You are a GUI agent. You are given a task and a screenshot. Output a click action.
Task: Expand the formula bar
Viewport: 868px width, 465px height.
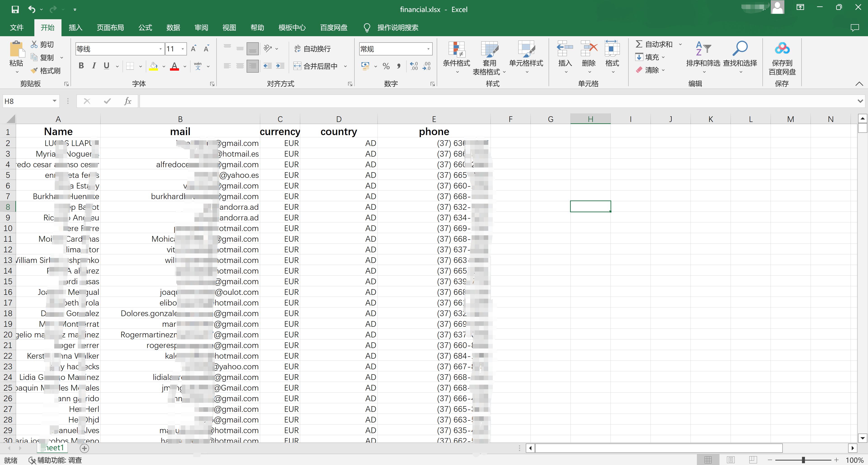click(860, 101)
